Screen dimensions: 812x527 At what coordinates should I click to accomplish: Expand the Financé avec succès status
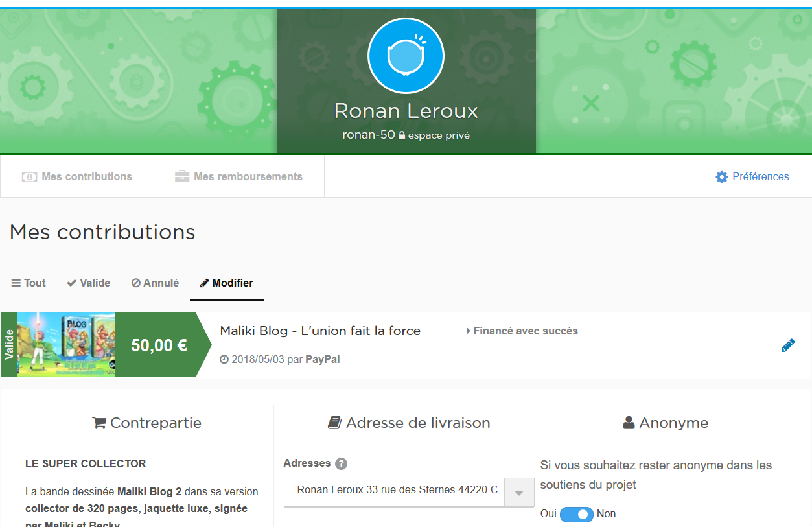[x=522, y=331]
